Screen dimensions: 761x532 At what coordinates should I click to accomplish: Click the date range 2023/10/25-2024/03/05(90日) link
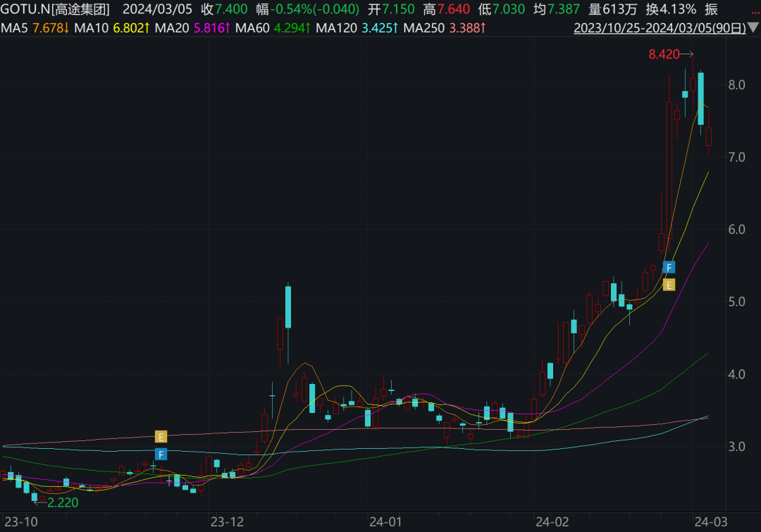660,28
